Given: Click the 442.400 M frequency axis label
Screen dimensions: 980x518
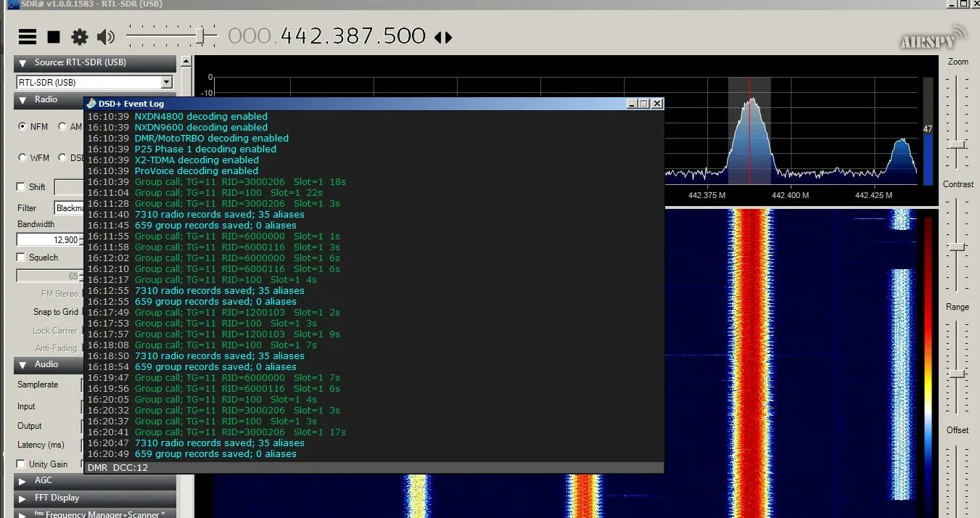Looking at the screenshot, I should (x=790, y=195).
